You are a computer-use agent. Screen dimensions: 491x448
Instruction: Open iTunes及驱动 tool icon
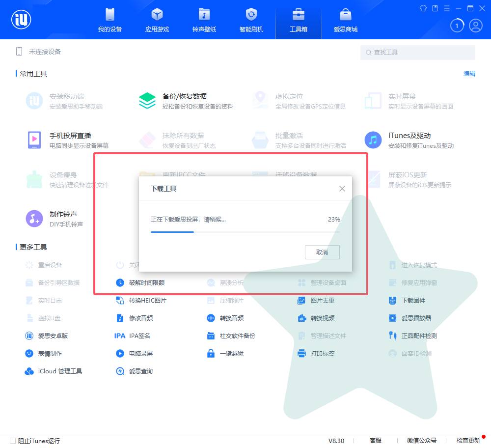pos(373,140)
